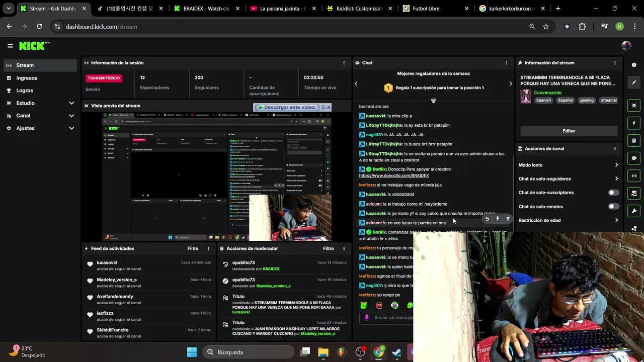
Task: Toggle Chat de solo-emotes switch
Action: coord(614,207)
